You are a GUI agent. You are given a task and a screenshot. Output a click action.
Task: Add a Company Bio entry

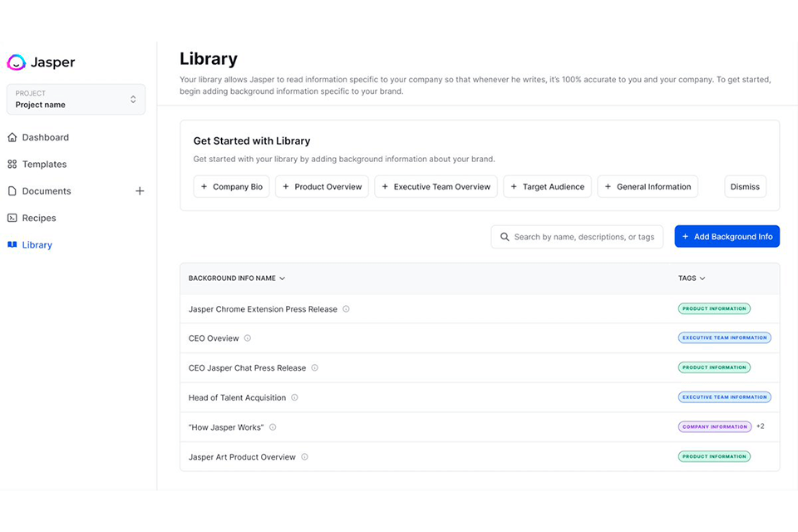point(231,187)
